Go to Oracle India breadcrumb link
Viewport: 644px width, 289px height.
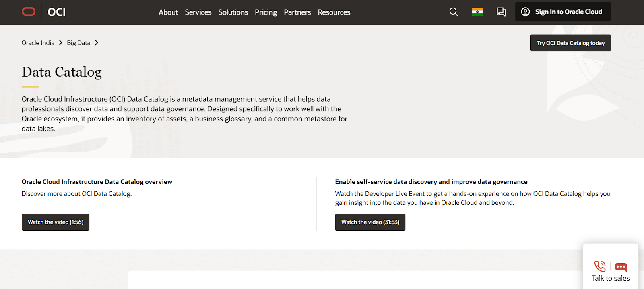[x=38, y=43]
